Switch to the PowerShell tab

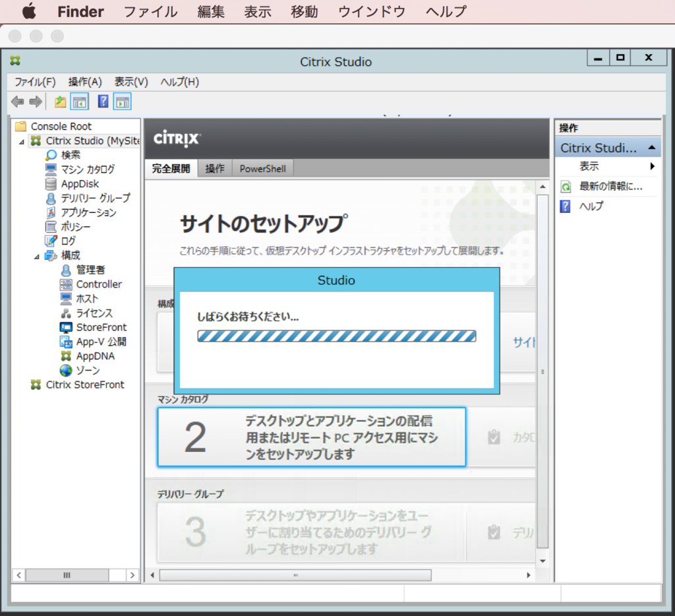tap(262, 168)
